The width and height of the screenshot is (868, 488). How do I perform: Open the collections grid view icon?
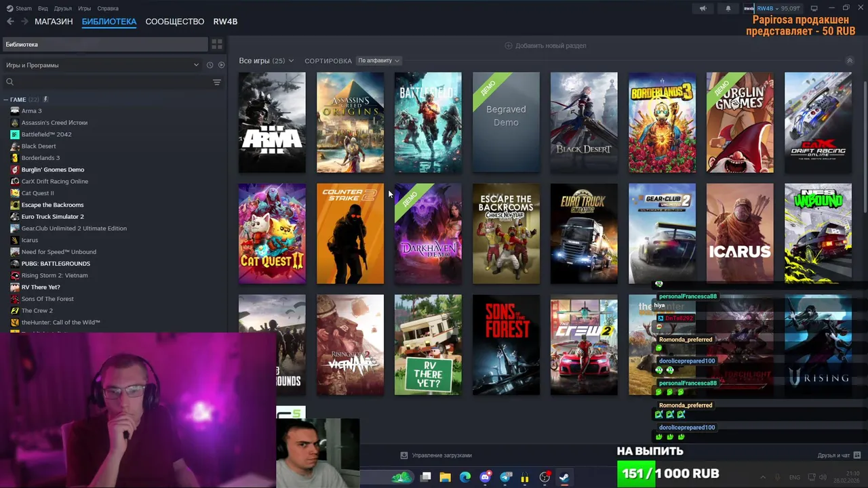[217, 44]
